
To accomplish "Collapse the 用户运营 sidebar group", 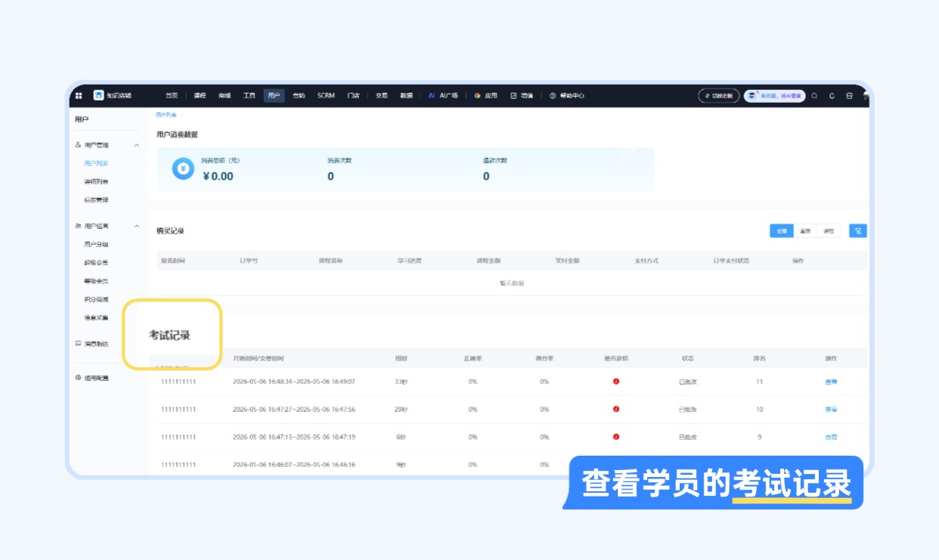I will pyautogui.click(x=137, y=226).
